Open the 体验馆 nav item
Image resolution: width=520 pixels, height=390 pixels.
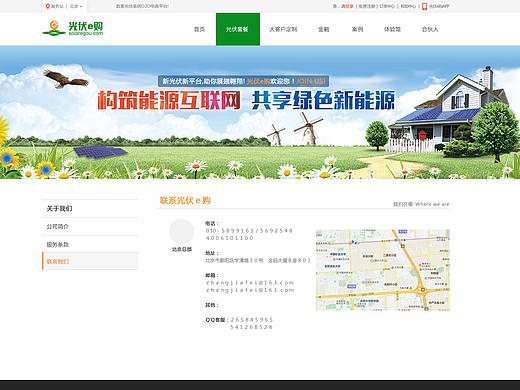coord(392,29)
